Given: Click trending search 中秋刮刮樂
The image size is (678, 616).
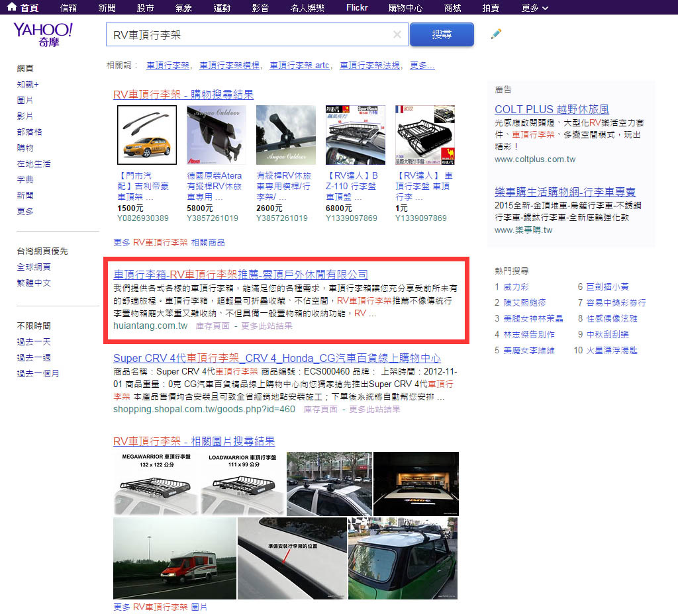Looking at the screenshot, I should (x=608, y=334).
